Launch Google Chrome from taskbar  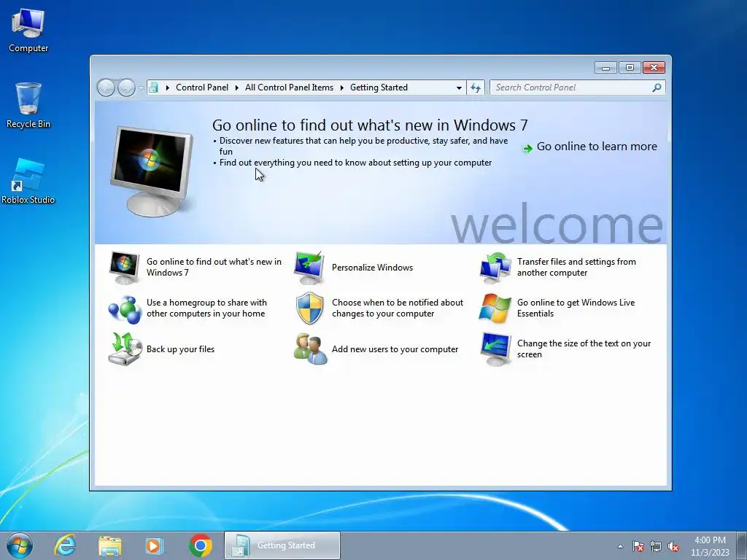click(x=201, y=545)
